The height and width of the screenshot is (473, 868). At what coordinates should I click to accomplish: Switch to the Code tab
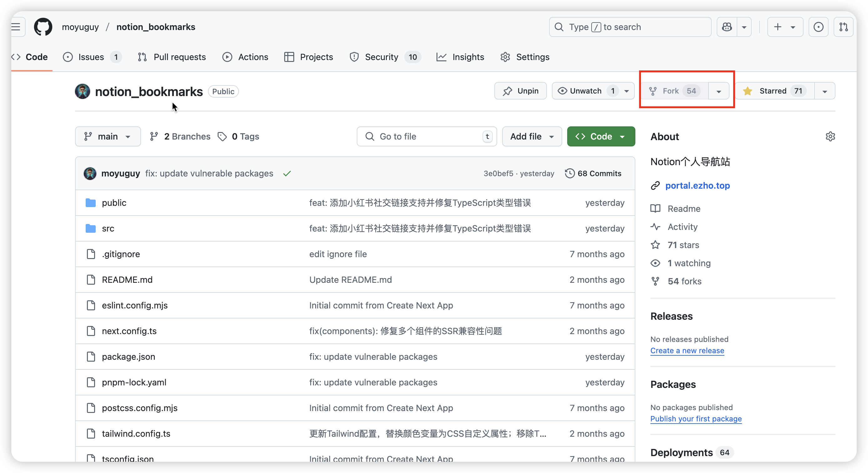pos(30,57)
